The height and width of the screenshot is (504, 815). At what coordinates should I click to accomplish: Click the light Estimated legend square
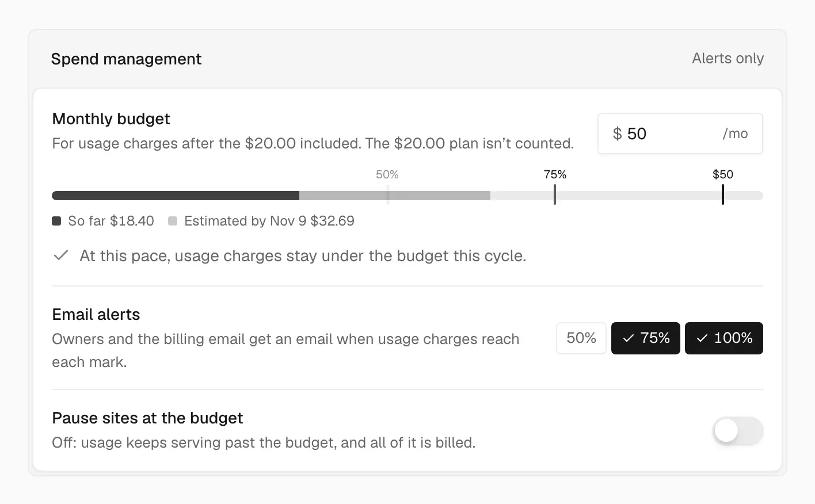click(173, 221)
